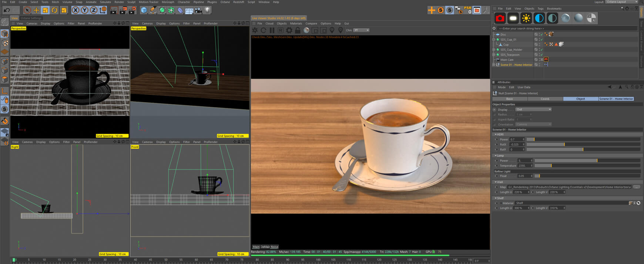
Task: Open the Live Viewer Chn dropdown
Action: click(361, 30)
